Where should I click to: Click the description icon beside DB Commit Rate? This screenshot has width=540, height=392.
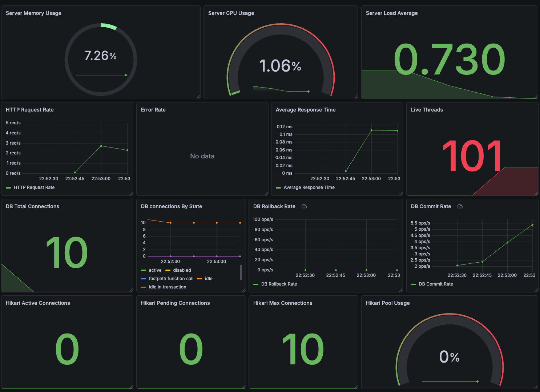[460, 206]
